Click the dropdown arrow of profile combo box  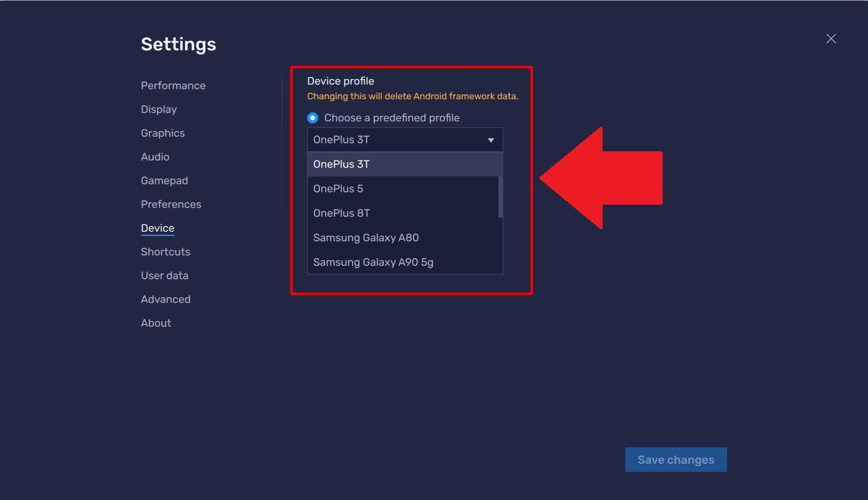(491, 140)
